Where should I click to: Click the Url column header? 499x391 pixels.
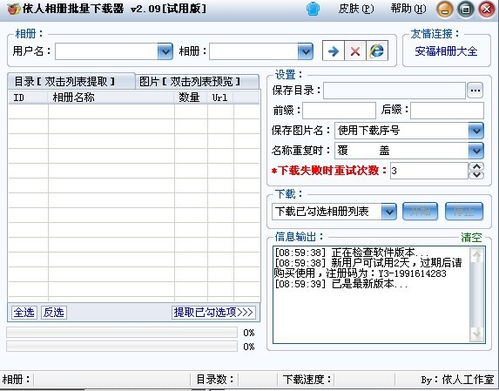tap(221, 98)
